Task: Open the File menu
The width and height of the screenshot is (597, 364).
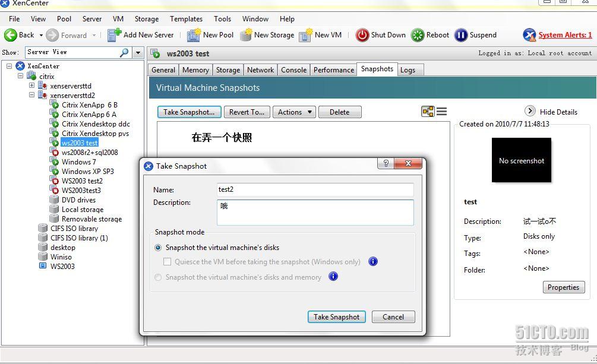Action: tap(14, 18)
